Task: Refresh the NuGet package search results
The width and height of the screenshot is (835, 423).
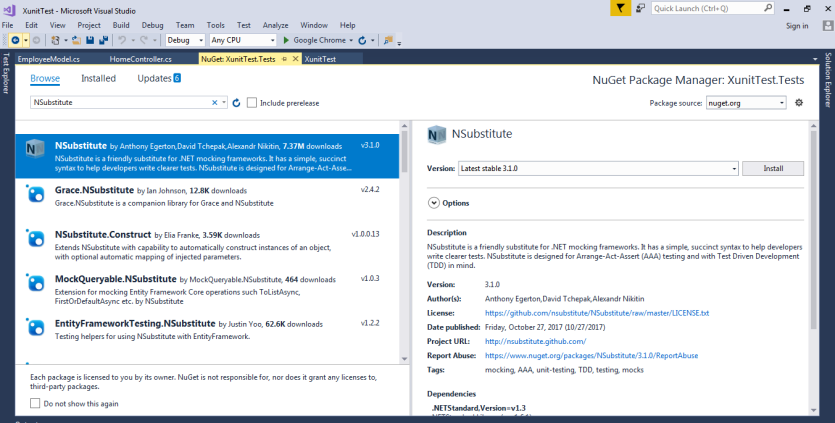Action: [237, 102]
